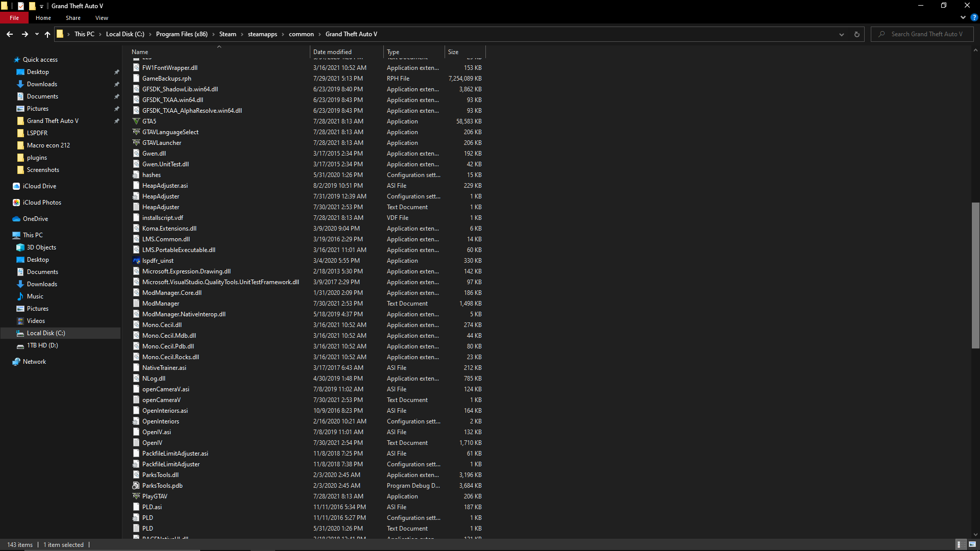Expand the ribbon with the chevron
Viewport: 980px width, 551px height.
[x=963, y=17]
